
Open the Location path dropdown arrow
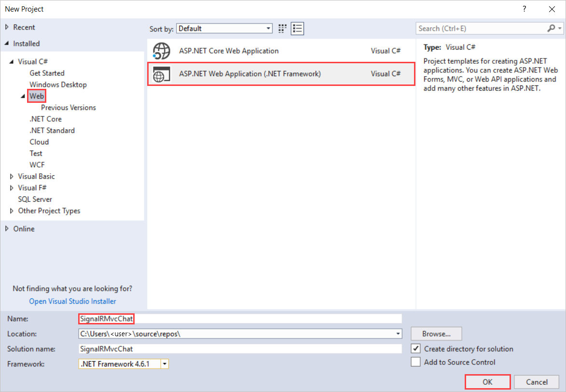pos(398,334)
